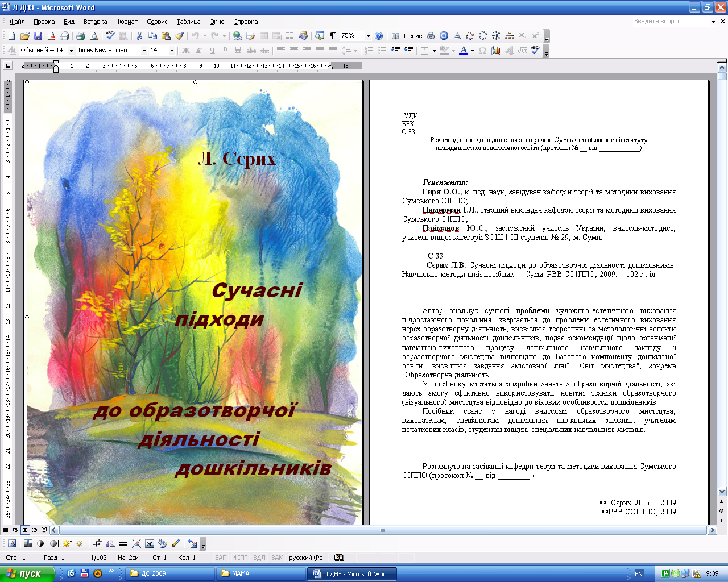This screenshot has height=582, width=728.
Task: Rotate picture left on Picture toolbar
Action: 110,543
